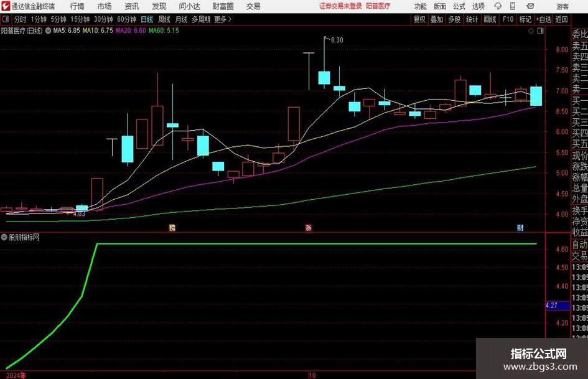This screenshot has width=588, height=379.
Task: Switch to 多周期 multi-period view
Action: (201, 19)
